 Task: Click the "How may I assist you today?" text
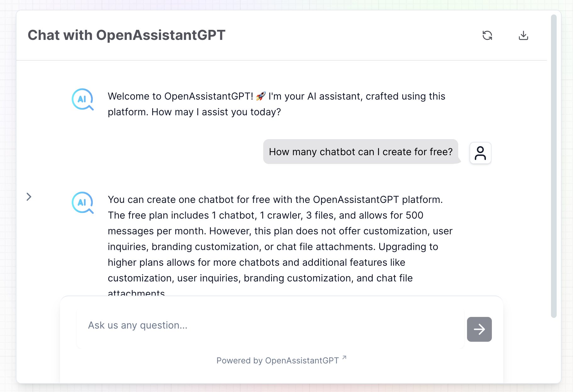(216, 112)
